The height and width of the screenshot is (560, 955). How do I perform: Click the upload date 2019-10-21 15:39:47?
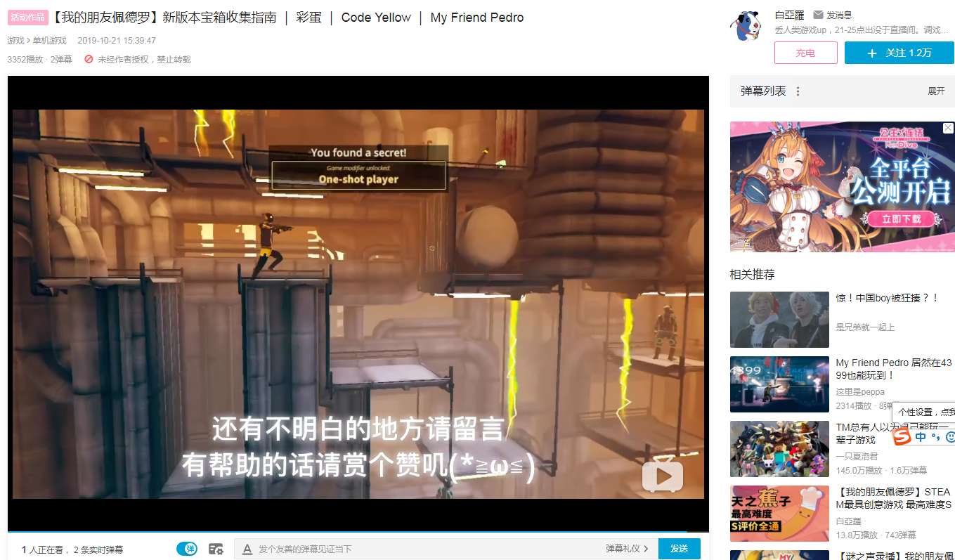click(x=117, y=41)
